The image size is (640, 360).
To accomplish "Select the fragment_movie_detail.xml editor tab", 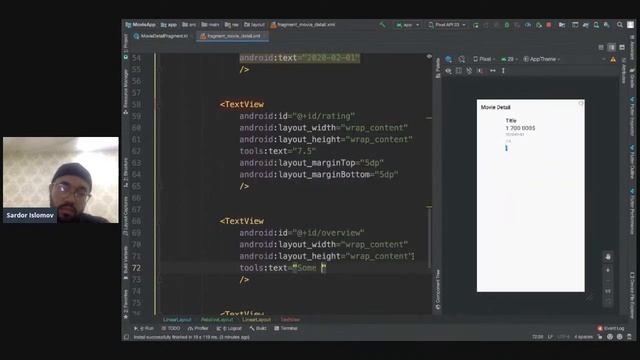I will (232, 36).
